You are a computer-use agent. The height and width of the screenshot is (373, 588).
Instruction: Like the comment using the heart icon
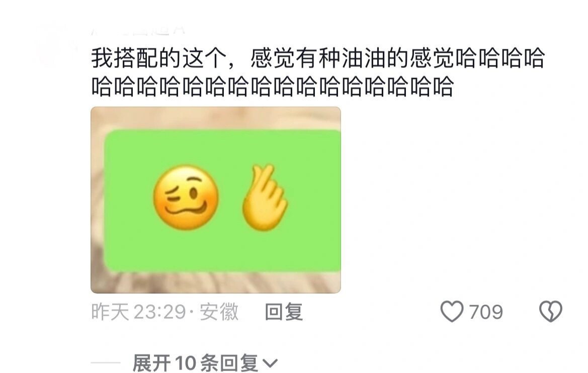452,312
